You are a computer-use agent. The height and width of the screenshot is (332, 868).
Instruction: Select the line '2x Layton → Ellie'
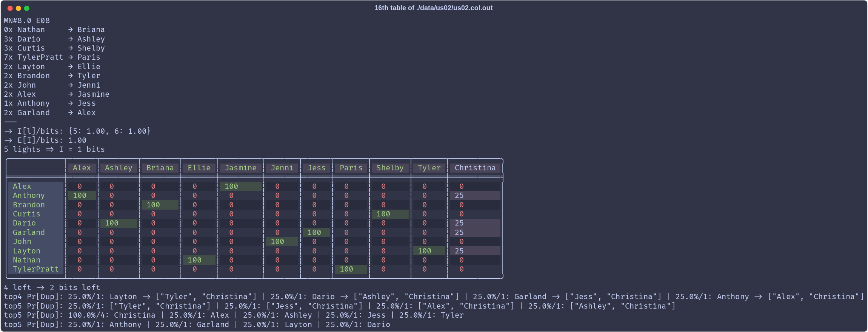point(52,66)
